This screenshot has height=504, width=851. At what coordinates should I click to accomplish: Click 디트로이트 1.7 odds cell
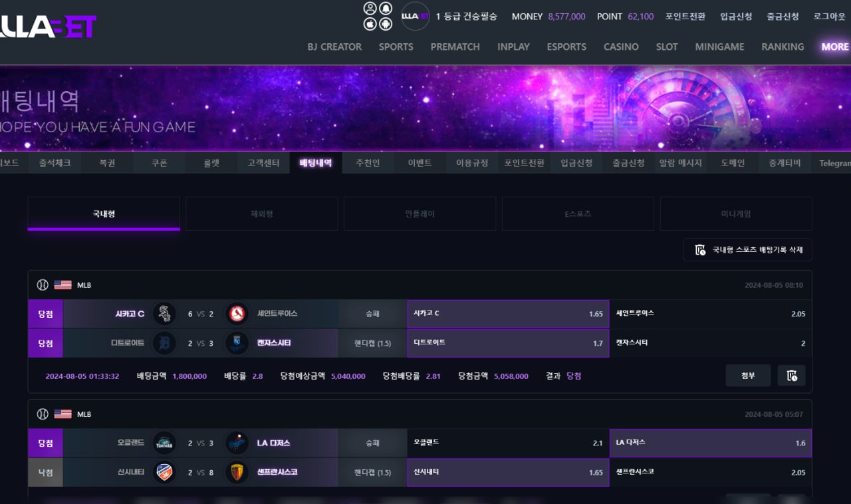508,343
